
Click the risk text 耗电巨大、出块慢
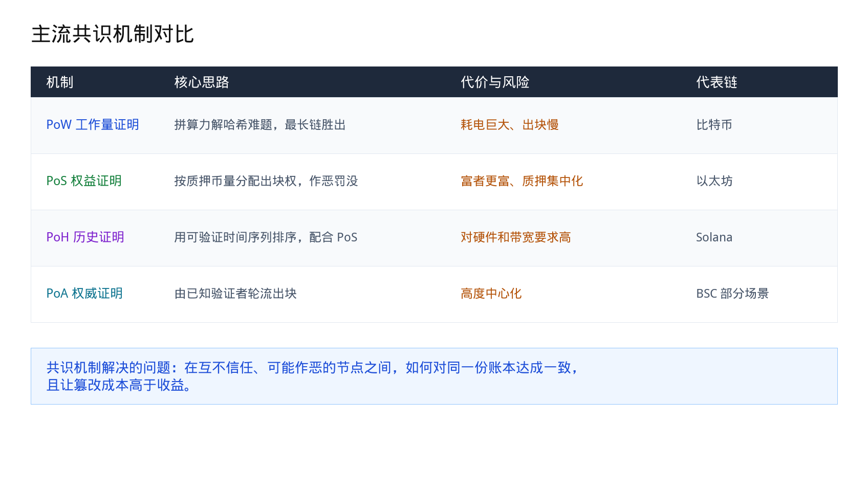tap(510, 125)
